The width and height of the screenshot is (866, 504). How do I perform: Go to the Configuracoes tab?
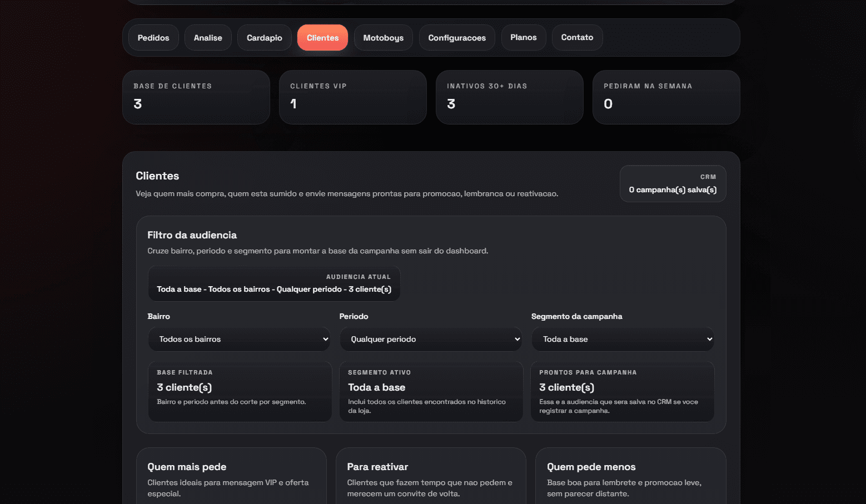pos(457,37)
